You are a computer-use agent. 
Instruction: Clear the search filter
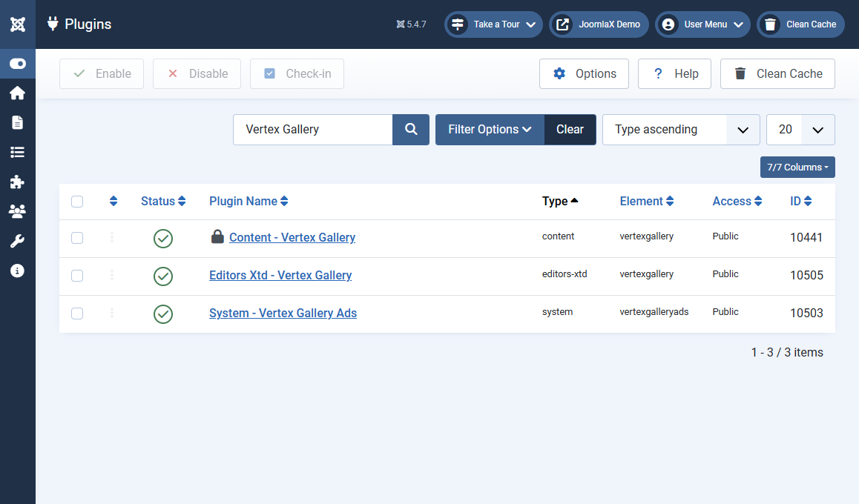[x=570, y=130]
